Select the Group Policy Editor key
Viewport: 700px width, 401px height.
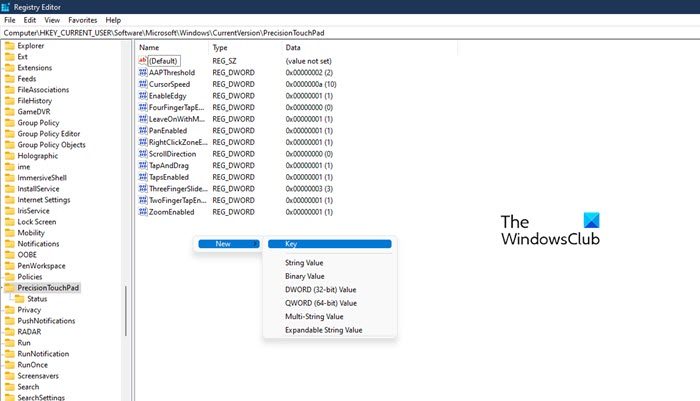tap(49, 134)
